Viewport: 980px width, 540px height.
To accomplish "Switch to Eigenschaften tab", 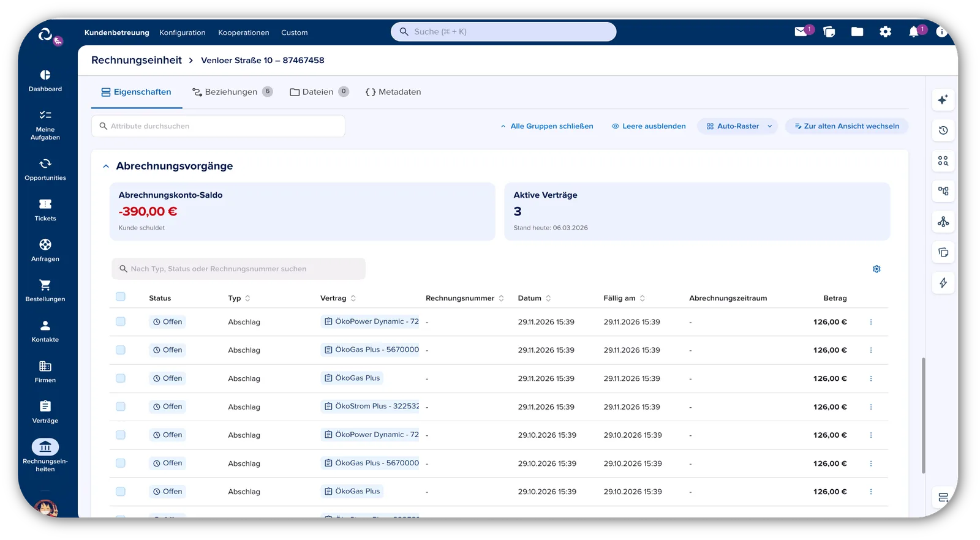I will 137,92.
